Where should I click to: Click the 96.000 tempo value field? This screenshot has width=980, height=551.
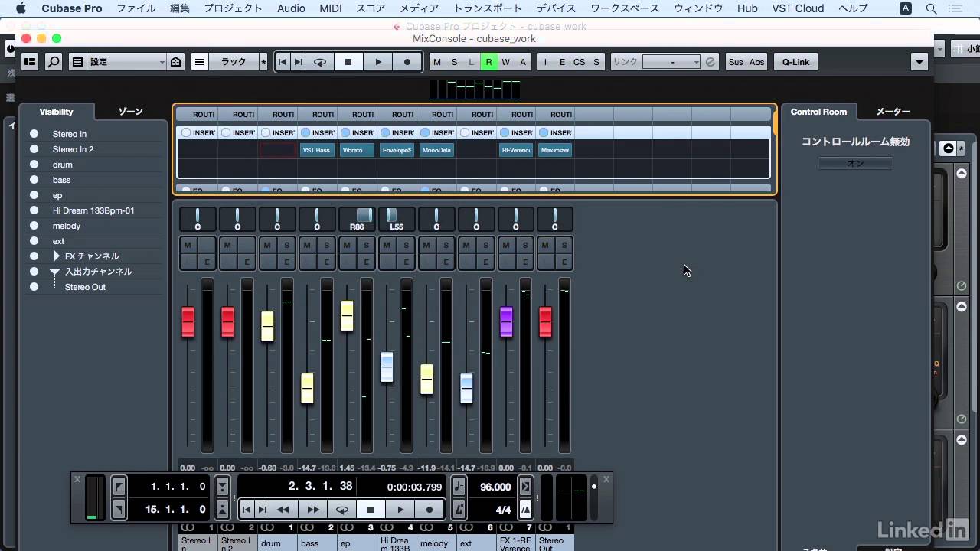tap(495, 487)
